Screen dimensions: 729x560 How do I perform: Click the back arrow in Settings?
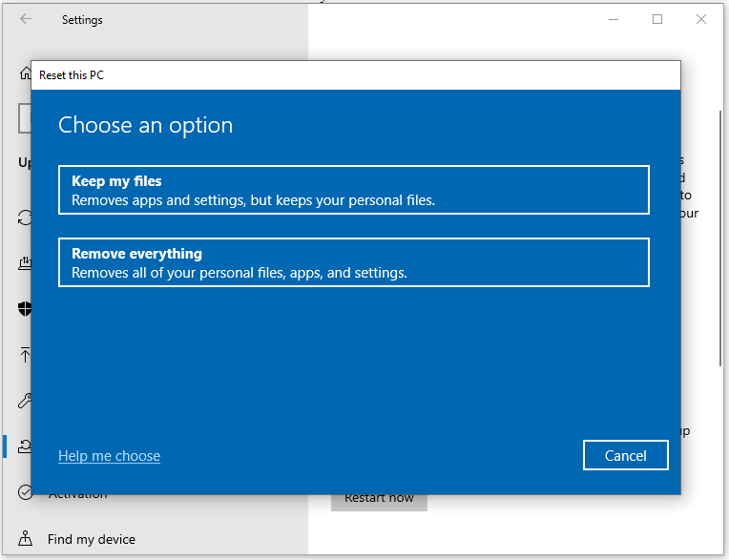26,19
